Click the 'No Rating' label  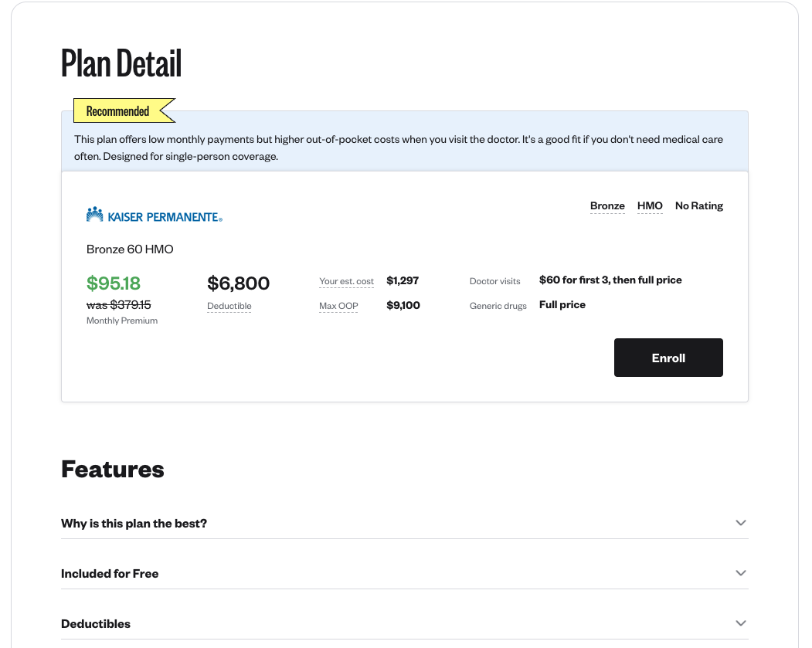[x=699, y=206]
